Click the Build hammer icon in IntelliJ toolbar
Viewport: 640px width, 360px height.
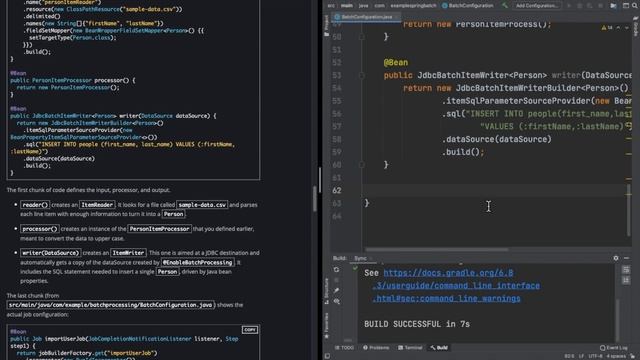coord(505,5)
